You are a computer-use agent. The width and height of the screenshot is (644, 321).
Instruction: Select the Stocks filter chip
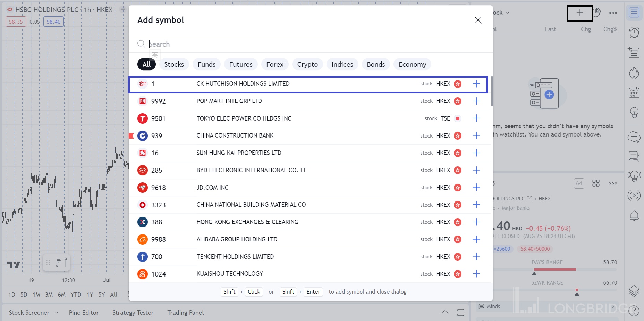coord(174,64)
